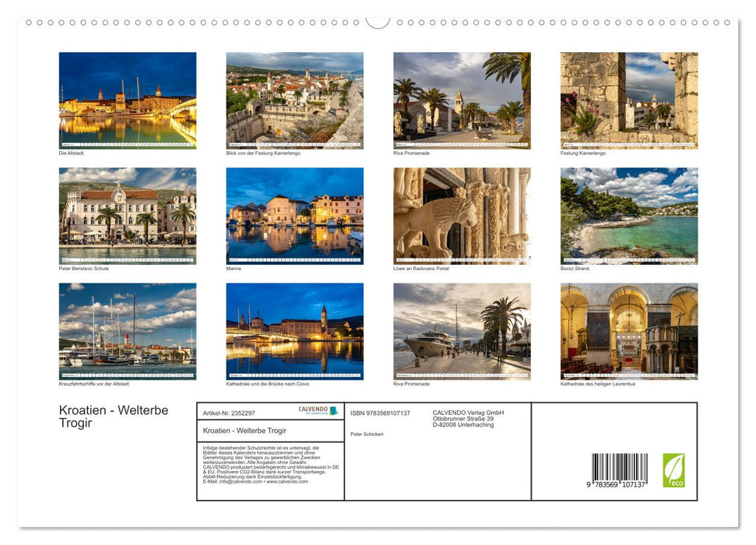Click the 'Festung Kamerlengo' caption text
This screenshot has height=545, width=756.
tap(583, 153)
